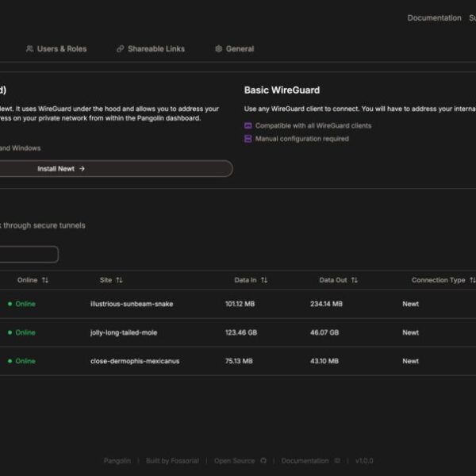Click icon beside Compatible with all WireGuard clients
The height and width of the screenshot is (476, 476).
[248, 125]
